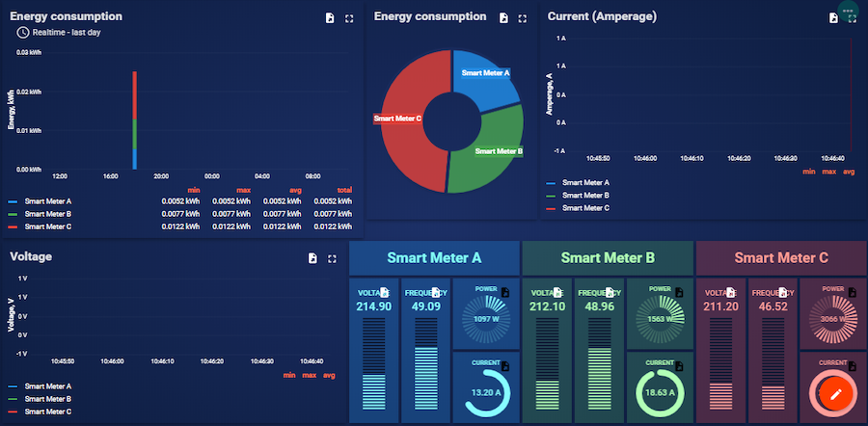This screenshot has width=868, height=426.
Task: Export data from Current (Amperage) widget
Action: (833, 18)
